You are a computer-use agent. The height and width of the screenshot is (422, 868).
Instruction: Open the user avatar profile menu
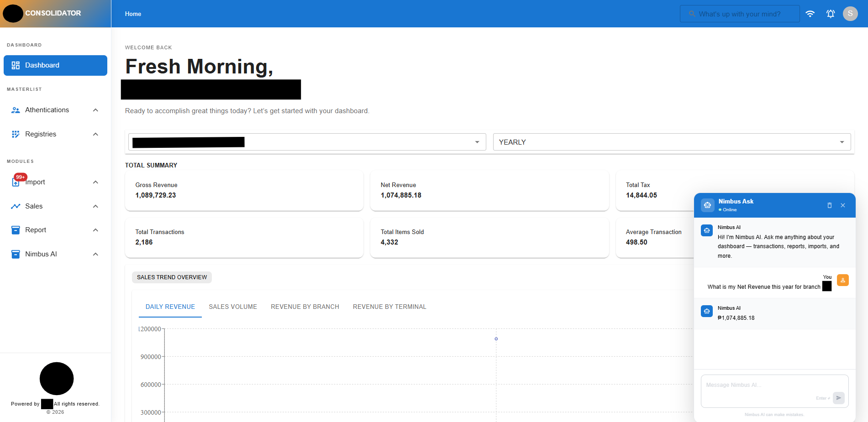coord(850,14)
